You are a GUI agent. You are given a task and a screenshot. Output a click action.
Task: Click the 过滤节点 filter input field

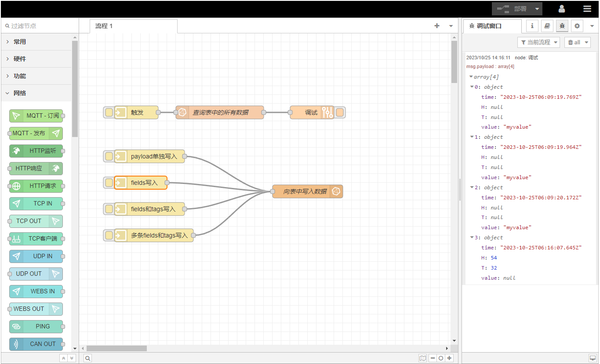[40, 26]
